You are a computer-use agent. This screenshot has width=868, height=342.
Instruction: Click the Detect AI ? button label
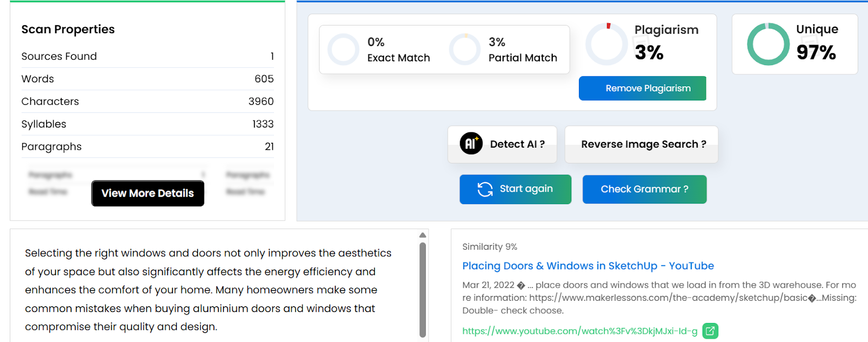pos(517,144)
